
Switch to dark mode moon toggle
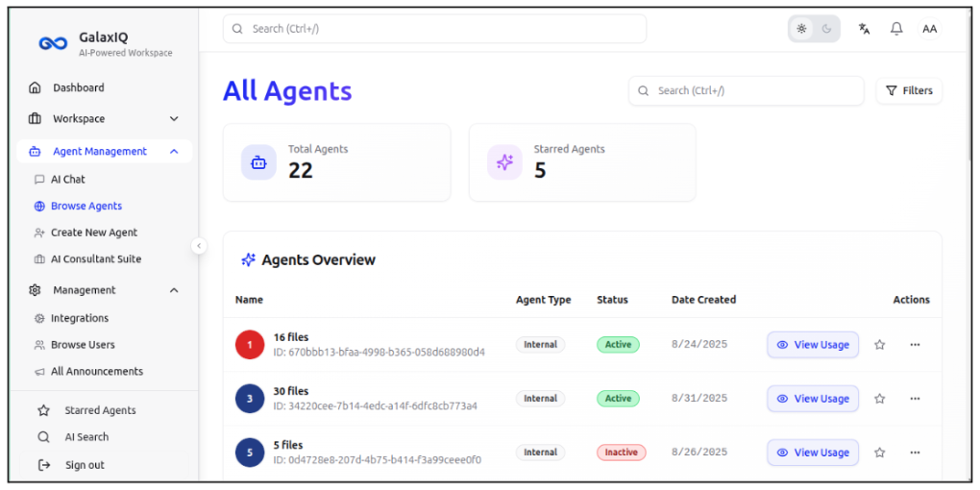pyautogui.click(x=827, y=29)
